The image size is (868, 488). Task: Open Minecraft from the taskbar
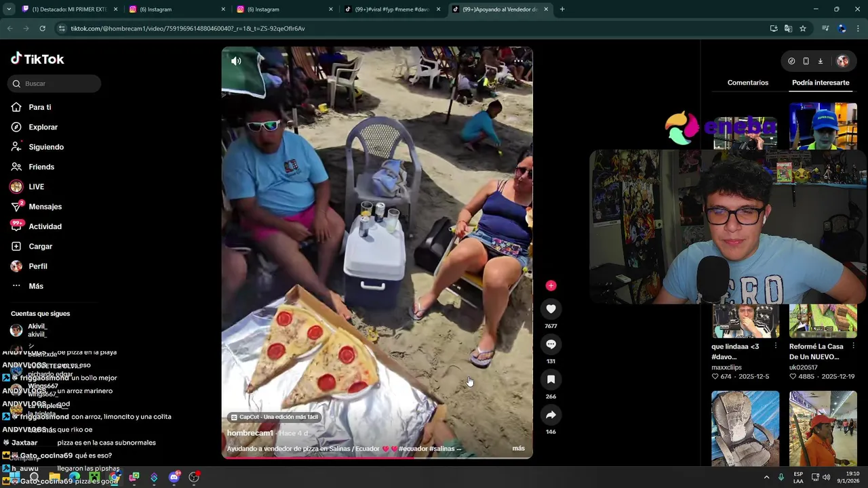point(94,477)
